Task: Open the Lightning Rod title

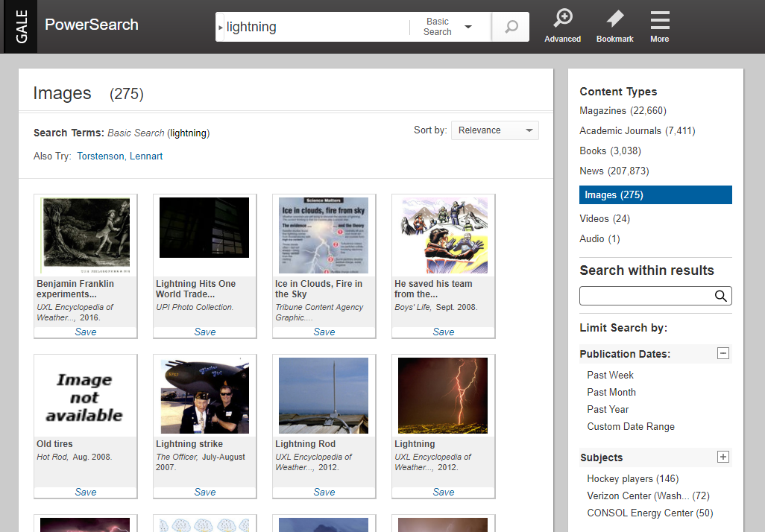Action: pyautogui.click(x=306, y=444)
